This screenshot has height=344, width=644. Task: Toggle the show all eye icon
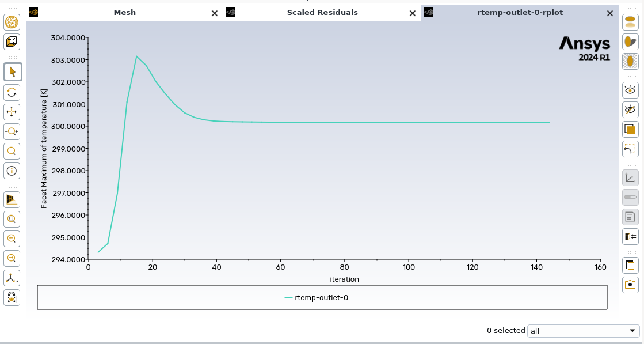click(x=631, y=90)
